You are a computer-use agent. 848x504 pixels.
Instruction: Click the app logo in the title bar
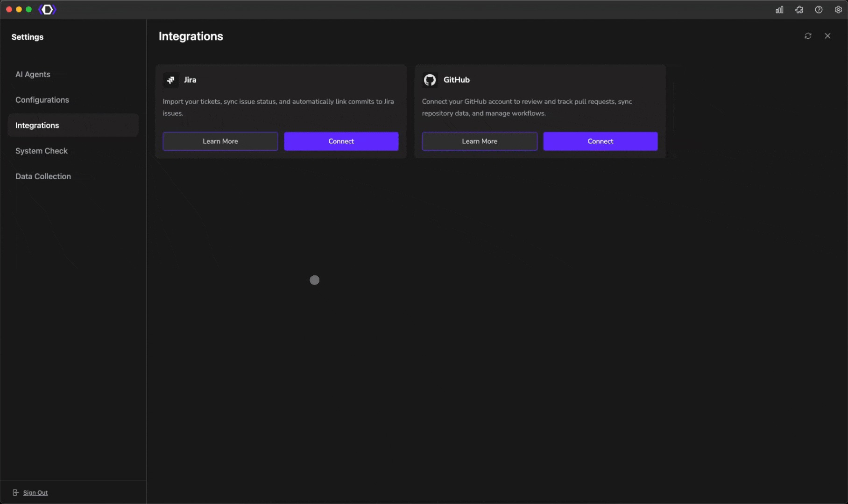tap(47, 9)
